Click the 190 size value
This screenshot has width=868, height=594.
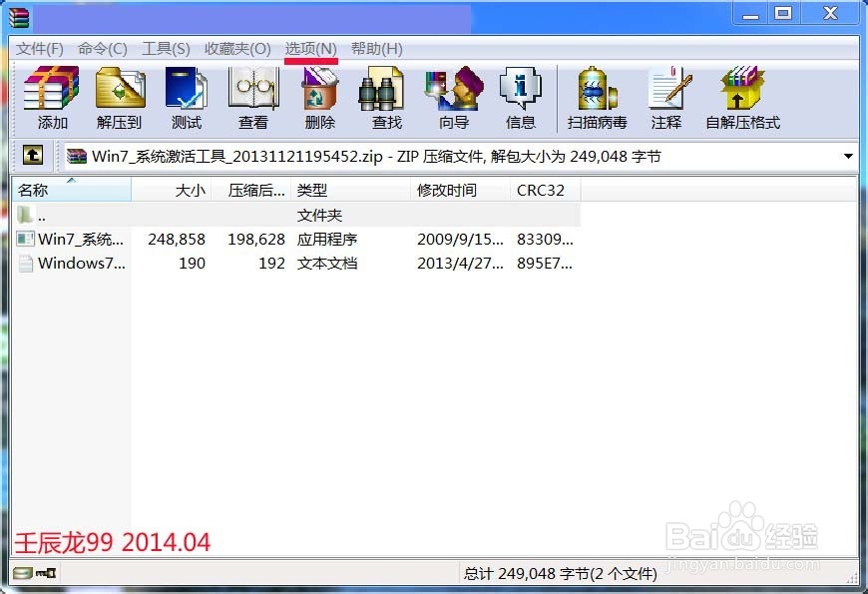193,264
